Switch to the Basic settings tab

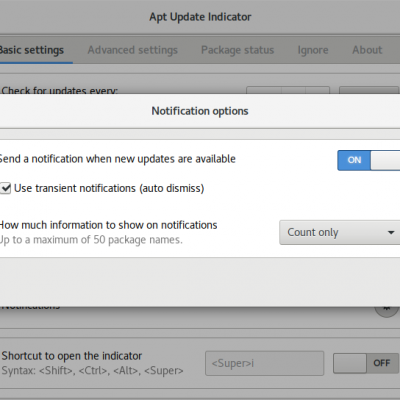pos(32,50)
